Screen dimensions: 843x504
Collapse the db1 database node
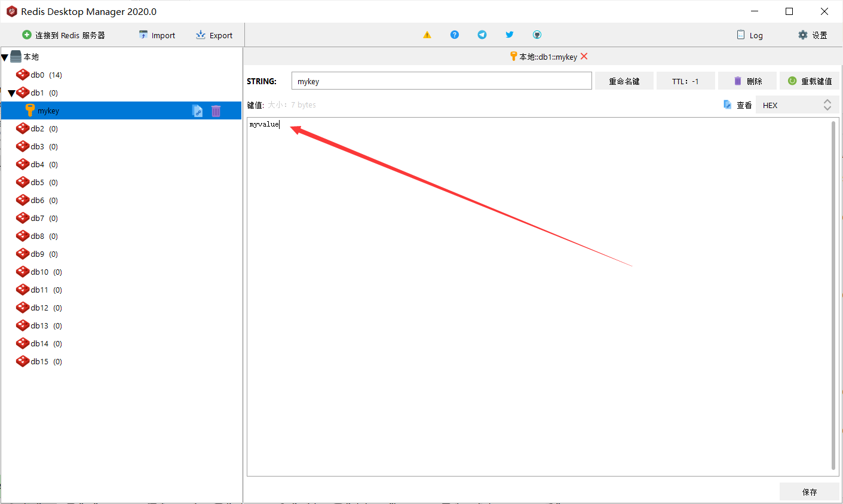coord(11,93)
